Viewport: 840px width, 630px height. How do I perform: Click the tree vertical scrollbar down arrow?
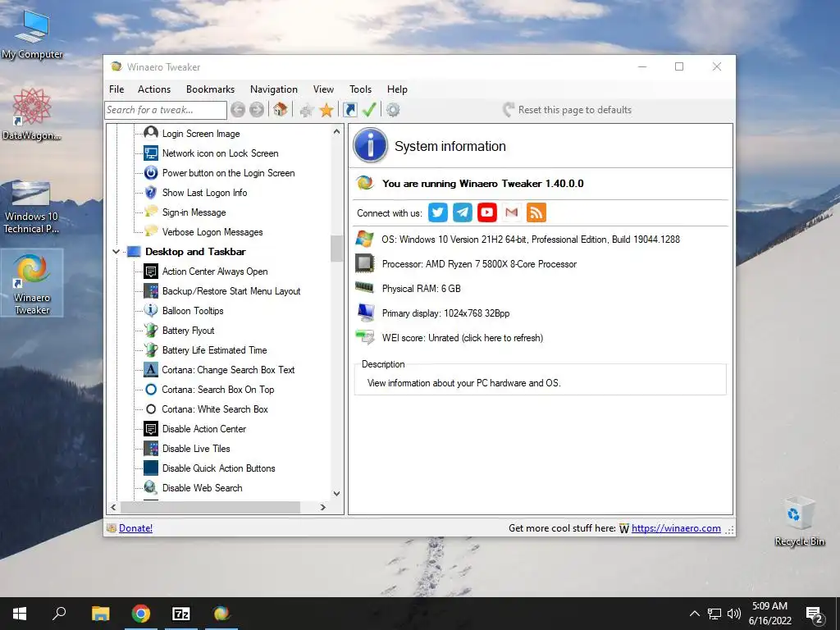(336, 493)
